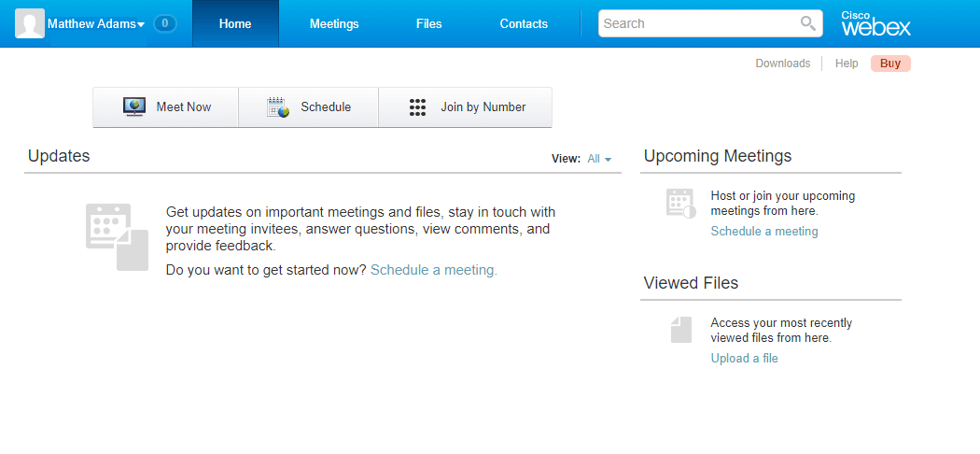980x454 pixels.
Task: Click the Updates section heading
Action: click(59, 156)
